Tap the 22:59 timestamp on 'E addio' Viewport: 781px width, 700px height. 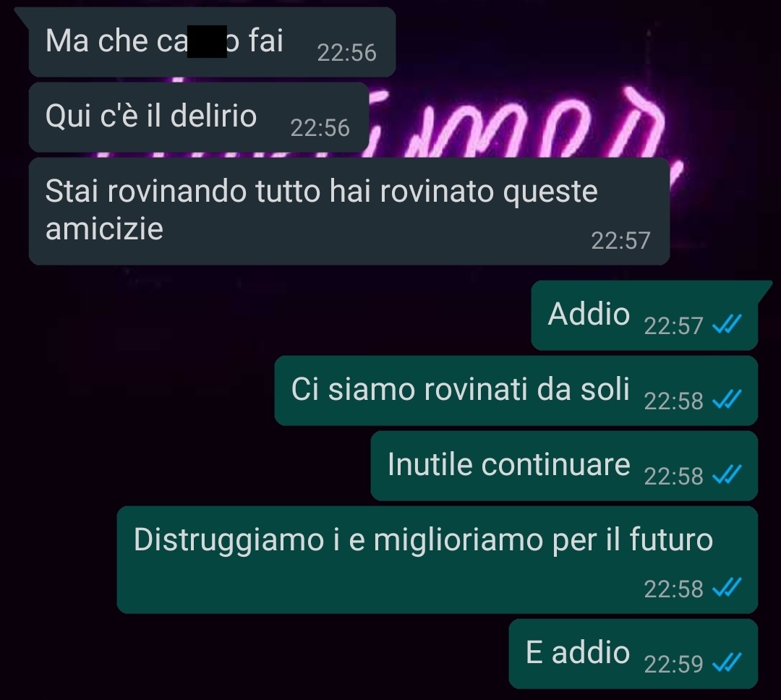(x=673, y=664)
